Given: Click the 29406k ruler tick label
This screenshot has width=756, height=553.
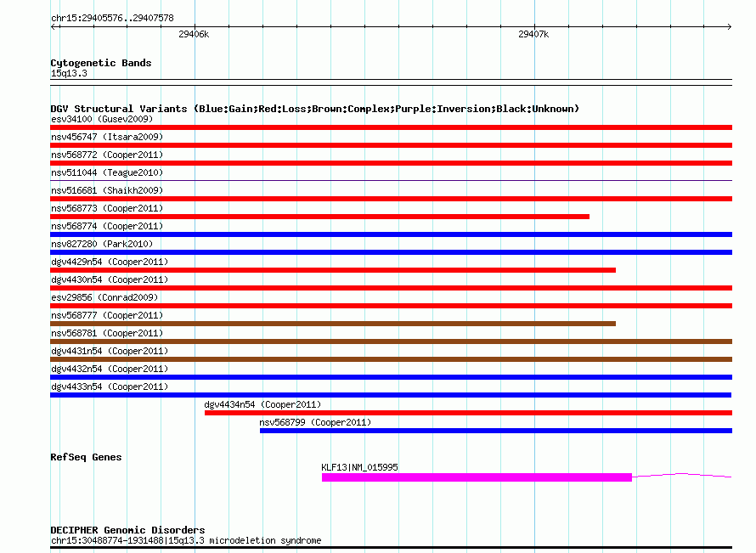Looking at the screenshot, I should (194, 34).
